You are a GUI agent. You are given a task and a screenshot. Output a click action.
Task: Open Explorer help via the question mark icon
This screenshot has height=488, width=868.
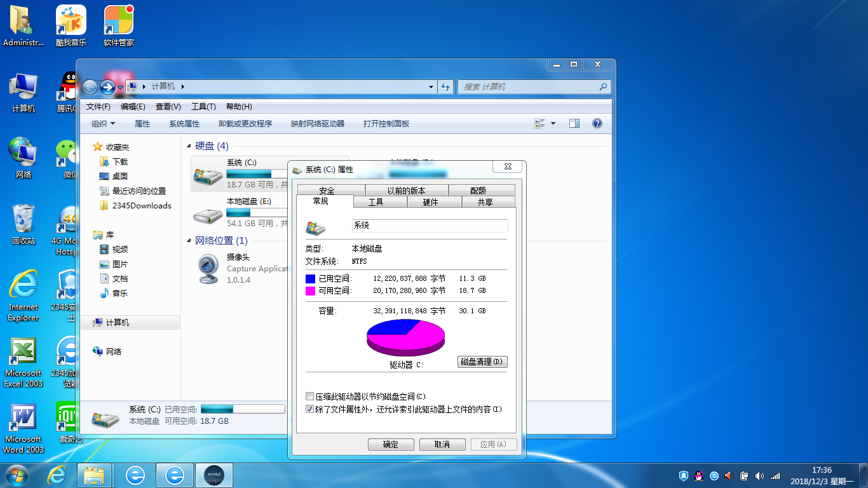click(x=596, y=123)
